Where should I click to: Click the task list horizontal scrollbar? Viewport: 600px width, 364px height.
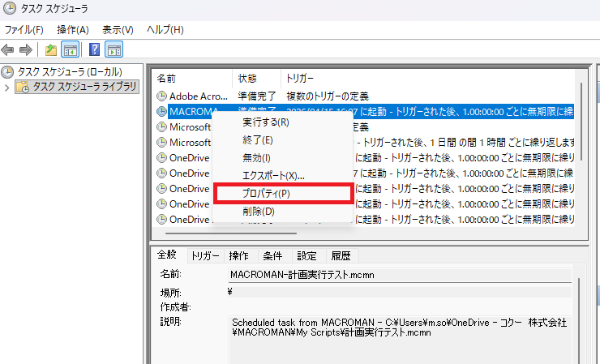tap(231, 233)
